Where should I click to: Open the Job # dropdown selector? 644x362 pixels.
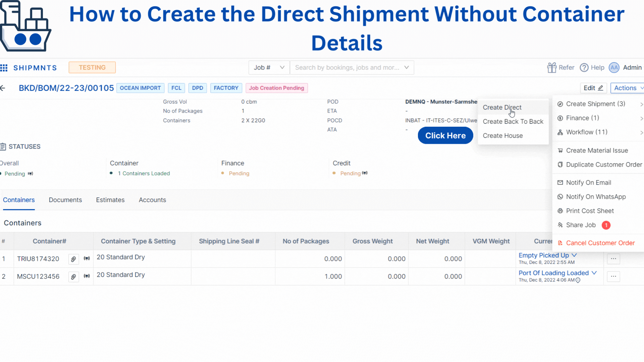[268, 67]
